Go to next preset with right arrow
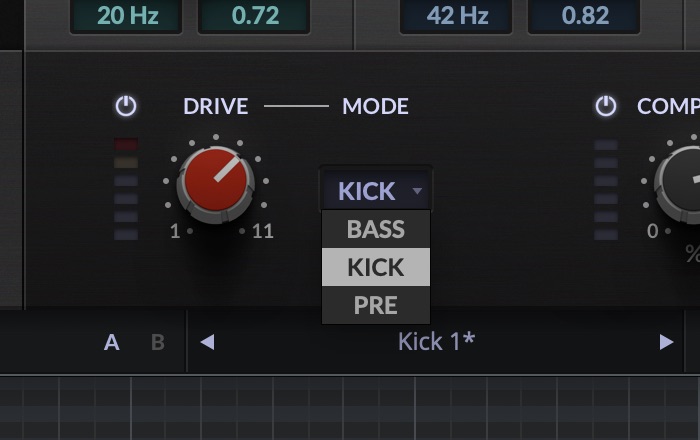This screenshot has height=440, width=700. (x=666, y=342)
